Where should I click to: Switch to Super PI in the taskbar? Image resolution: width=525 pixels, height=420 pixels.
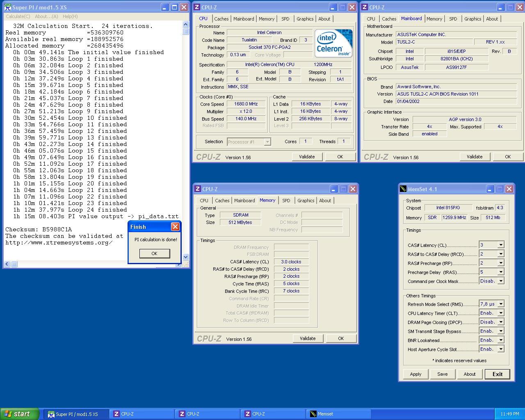tap(76, 414)
